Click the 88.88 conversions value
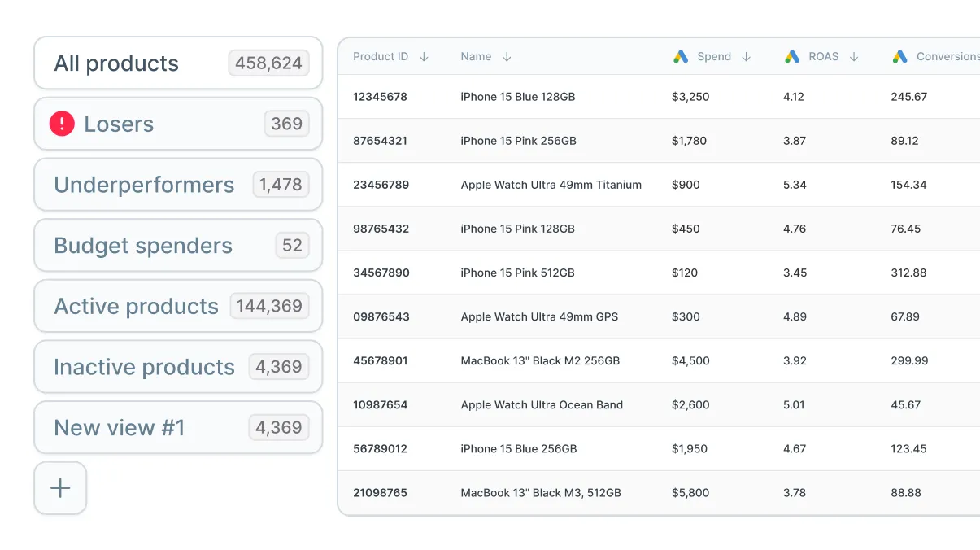Image resolution: width=980 pixels, height=550 pixels. point(906,492)
